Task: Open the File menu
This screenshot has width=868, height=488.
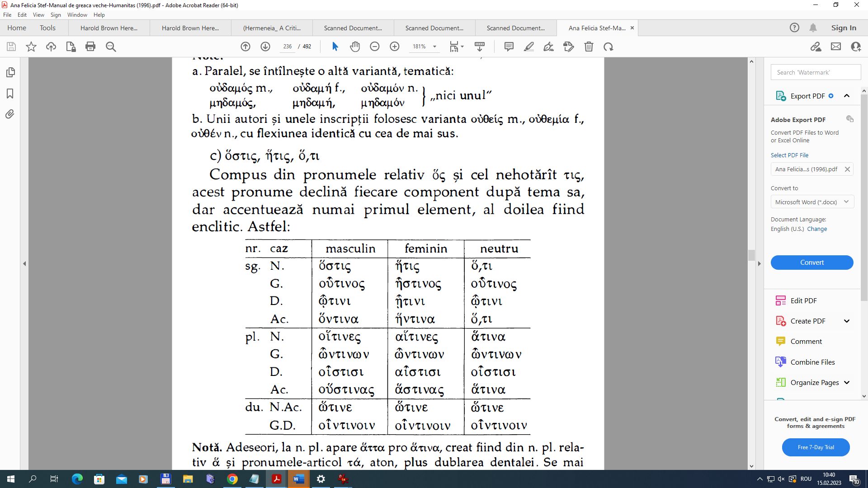Action: pyautogui.click(x=7, y=15)
